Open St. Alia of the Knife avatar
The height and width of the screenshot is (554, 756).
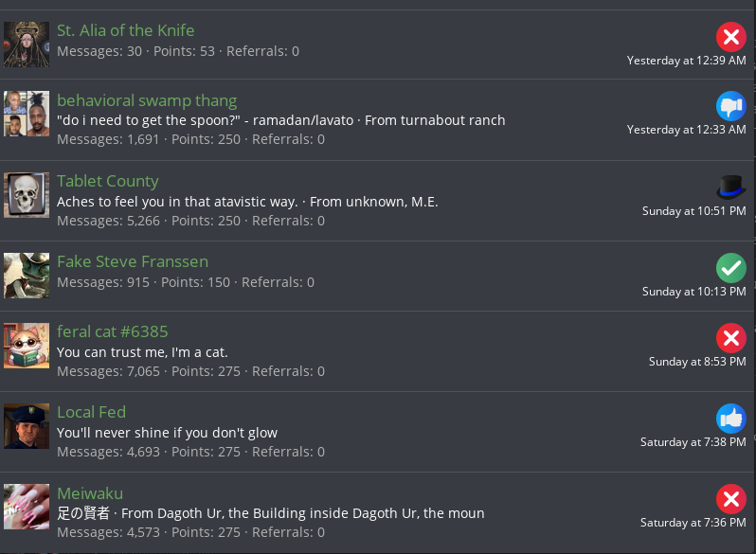pos(27,45)
